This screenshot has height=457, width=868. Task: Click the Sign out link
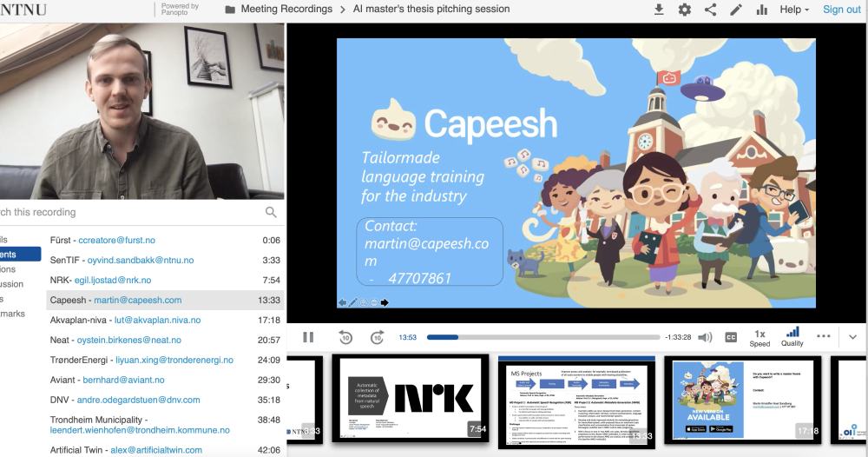841,10
